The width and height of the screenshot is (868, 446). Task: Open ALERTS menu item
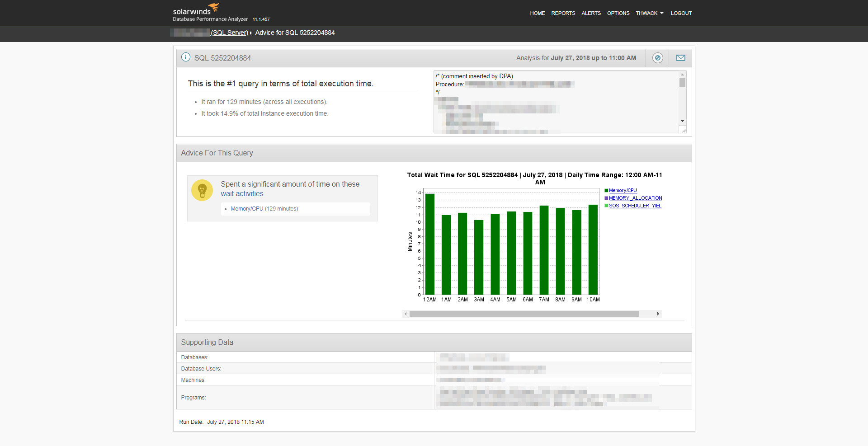(591, 13)
